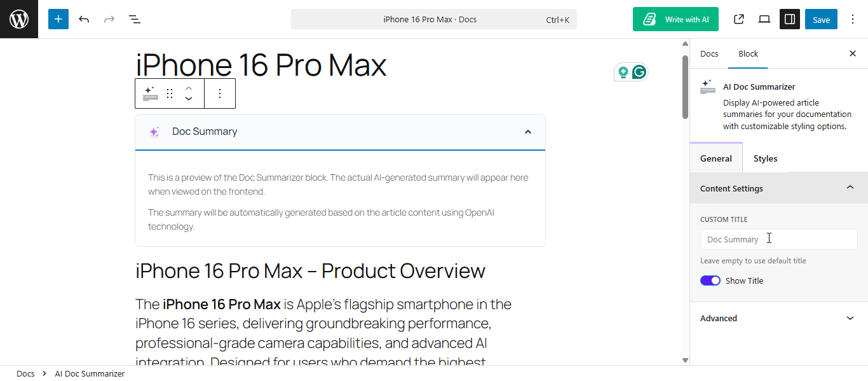This screenshot has height=381, width=868.
Task: Open the Document Overview list icon
Action: click(134, 18)
